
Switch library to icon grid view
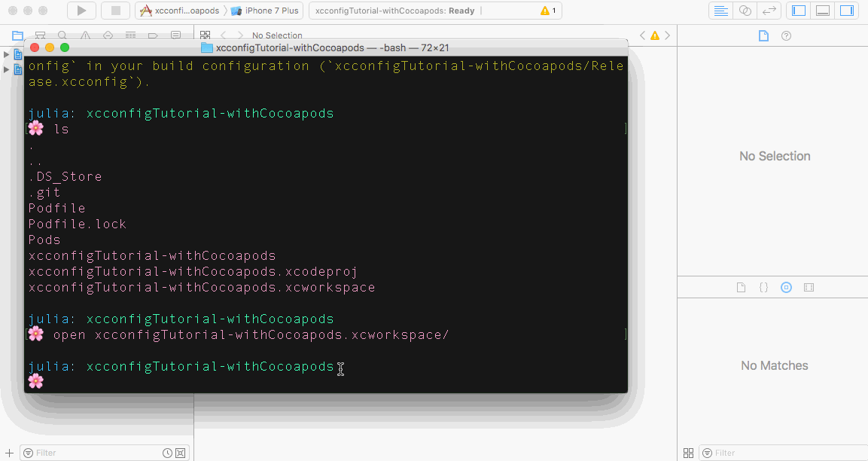(688, 453)
